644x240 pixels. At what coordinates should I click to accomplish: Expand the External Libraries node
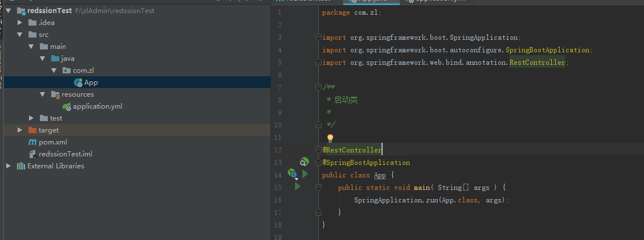point(8,166)
